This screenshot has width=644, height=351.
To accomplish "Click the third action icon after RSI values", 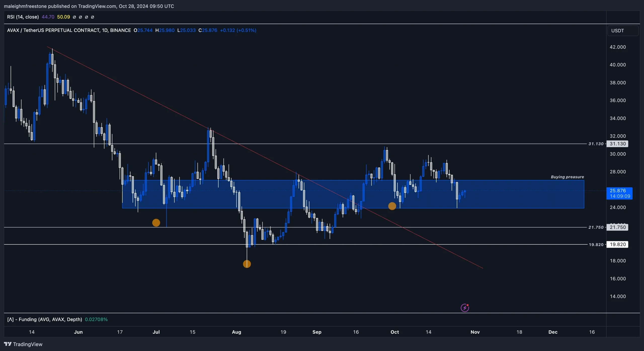I will pyautogui.click(x=87, y=17).
